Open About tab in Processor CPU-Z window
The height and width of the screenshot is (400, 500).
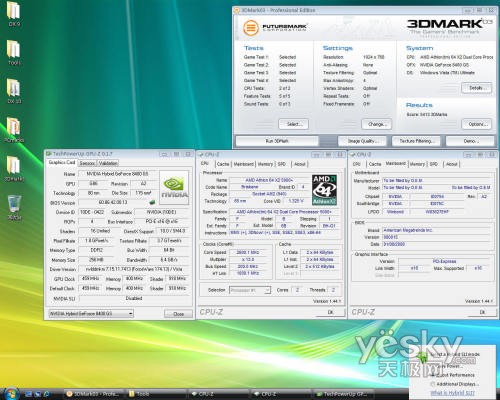299,164
